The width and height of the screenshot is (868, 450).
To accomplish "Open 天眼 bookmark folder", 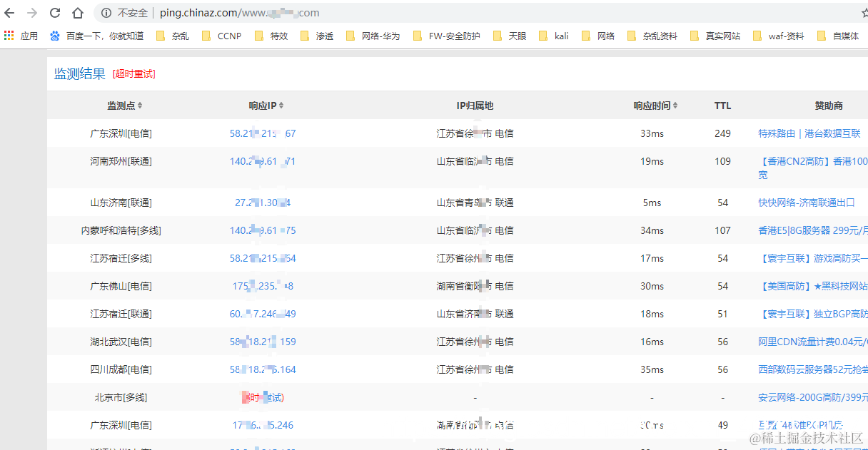I will pyautogui.click(x=509, y=36).
